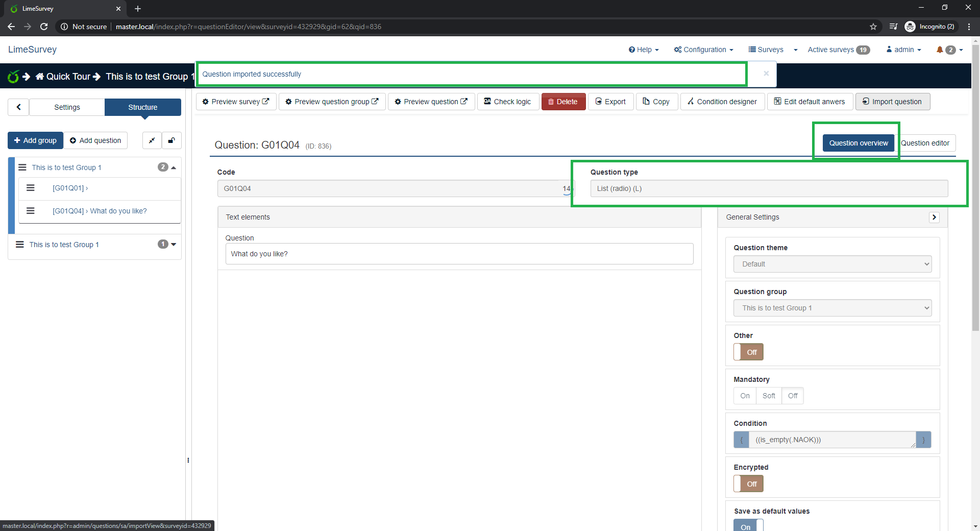Image resolution: width=980 pixels, height=531 pixels.
Task: Click the unlock structure icon in sidebar
Action: pos(171,140)
